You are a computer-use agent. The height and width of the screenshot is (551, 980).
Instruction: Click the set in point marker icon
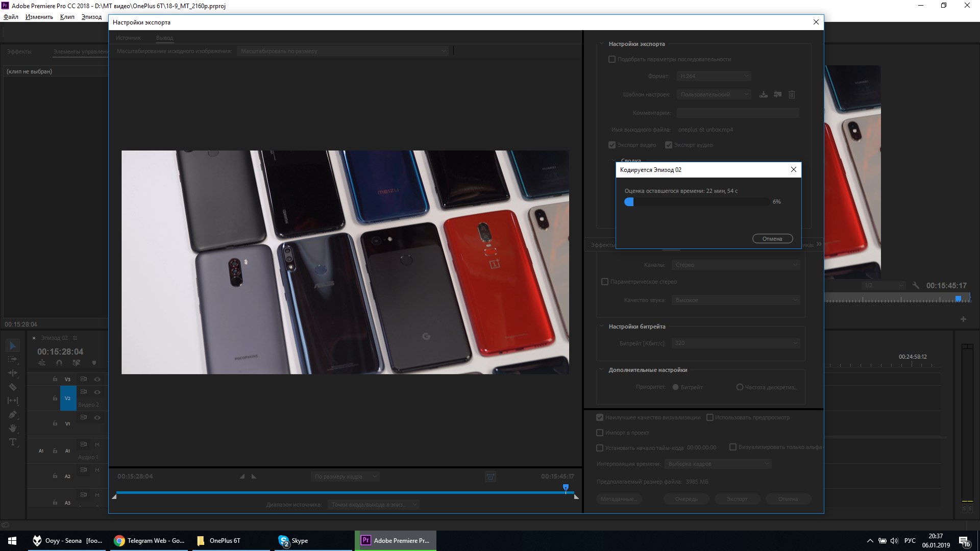tap(242, 477)
